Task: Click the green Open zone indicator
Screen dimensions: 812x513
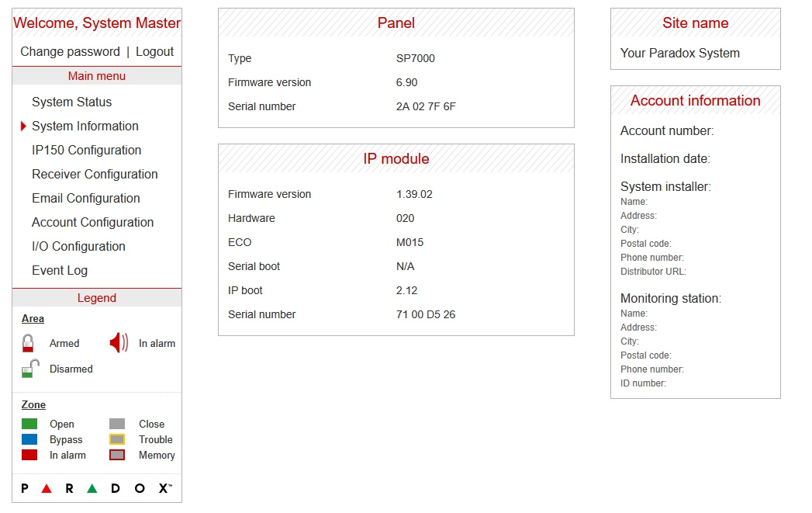Action: [x=29, y=424]
